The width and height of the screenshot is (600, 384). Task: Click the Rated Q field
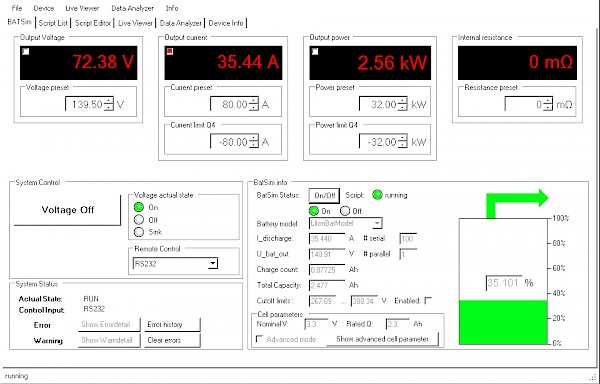pos(398,324)
